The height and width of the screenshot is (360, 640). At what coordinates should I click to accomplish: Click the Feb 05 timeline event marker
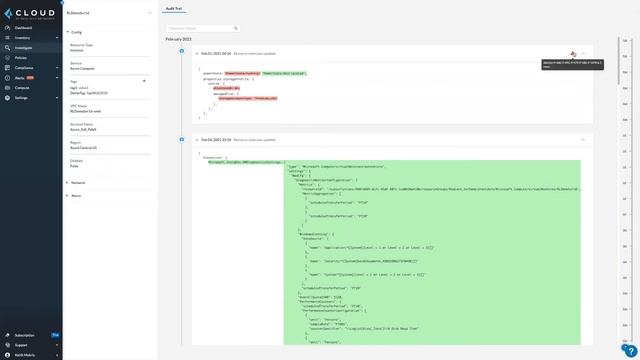(182, 51)
